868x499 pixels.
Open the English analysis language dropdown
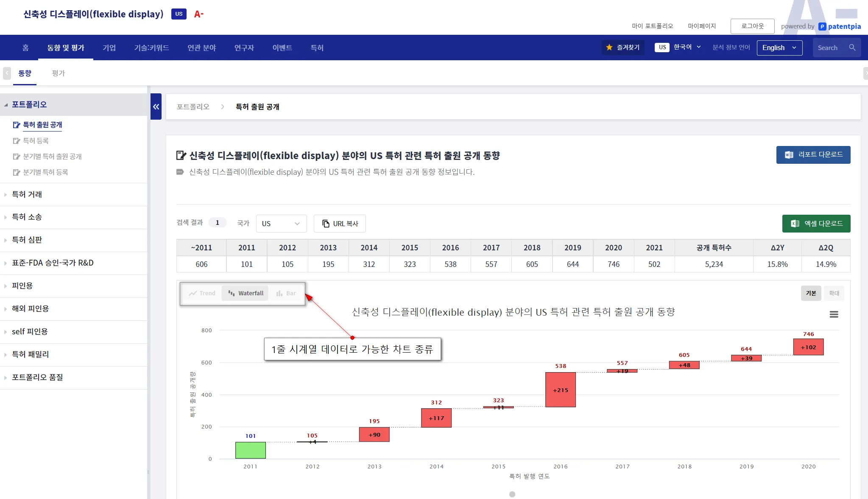coord(779,48)
